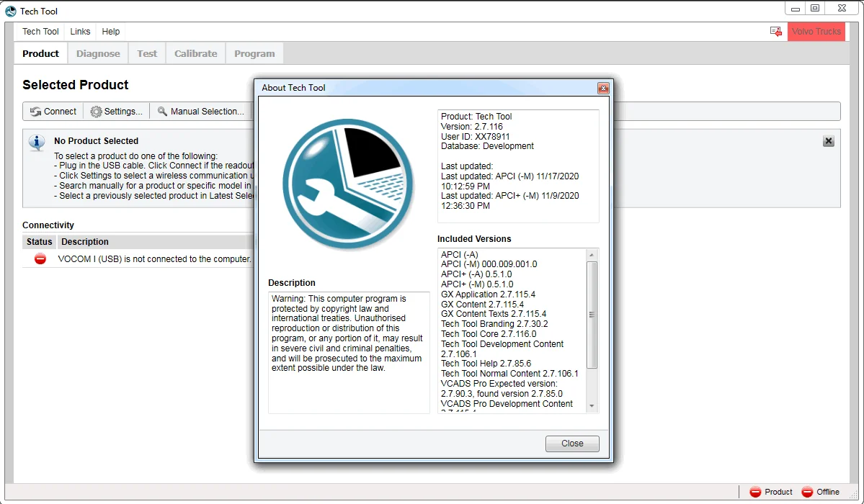Click the copyright warning text box

(349, 353)
